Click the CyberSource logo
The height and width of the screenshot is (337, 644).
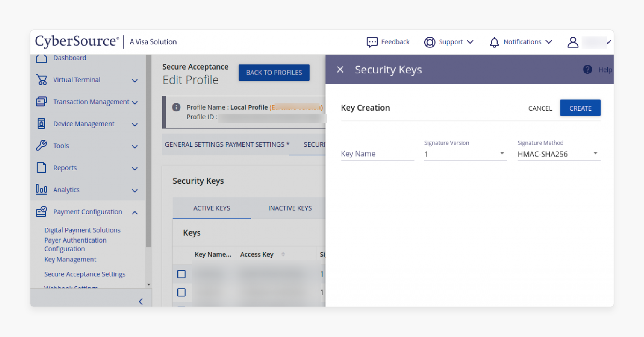tap(77, 42)
